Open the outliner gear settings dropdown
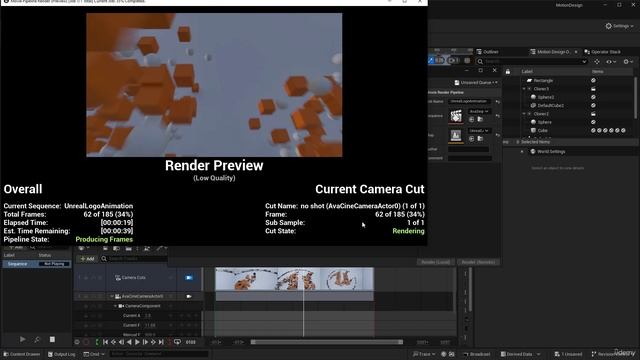This screenshot has height=360, width=640. point(628,61)
